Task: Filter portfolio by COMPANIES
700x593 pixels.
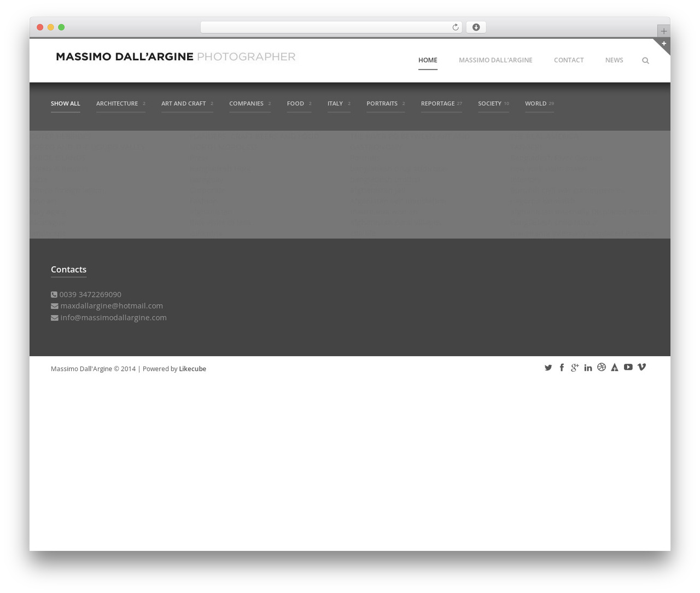Action: pos(250,103)
